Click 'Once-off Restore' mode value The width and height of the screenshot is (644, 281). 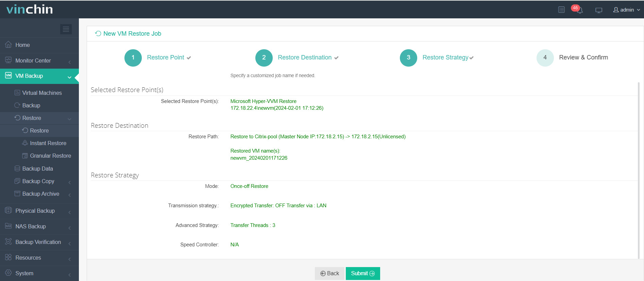pyautogui.click(x=249, y=186)
